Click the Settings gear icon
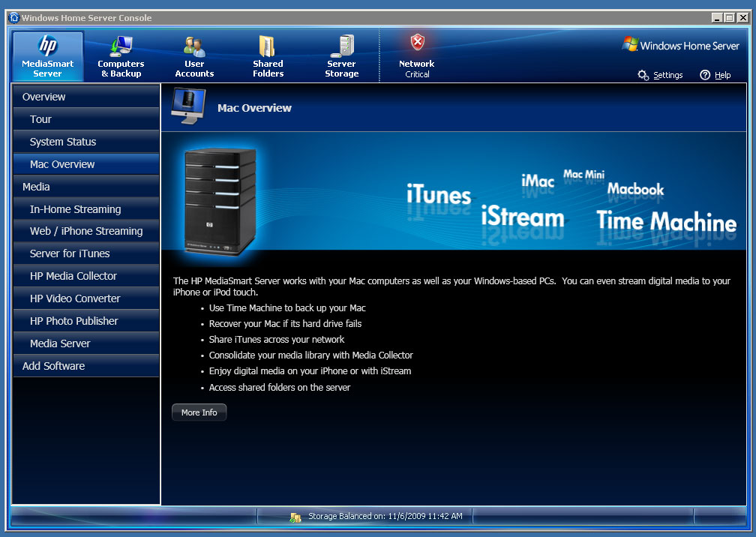The width and height of the screenshot is (756, 537). point(643,75)
